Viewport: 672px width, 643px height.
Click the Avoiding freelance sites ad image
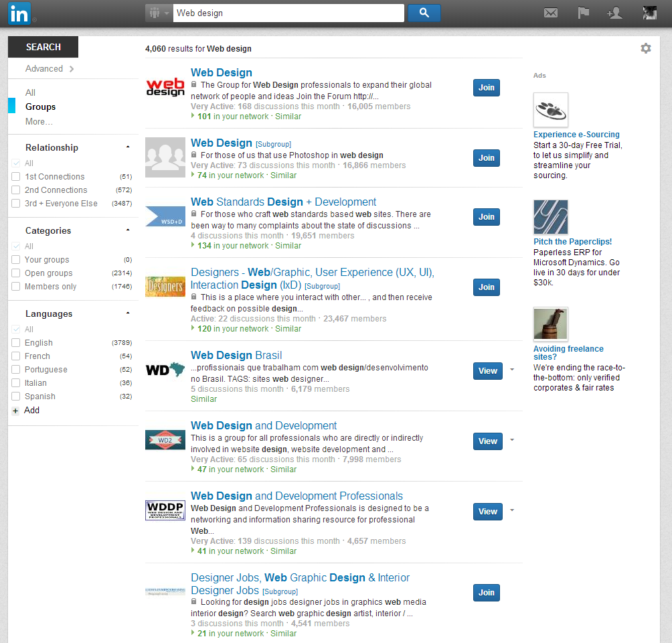pos(551,324)
